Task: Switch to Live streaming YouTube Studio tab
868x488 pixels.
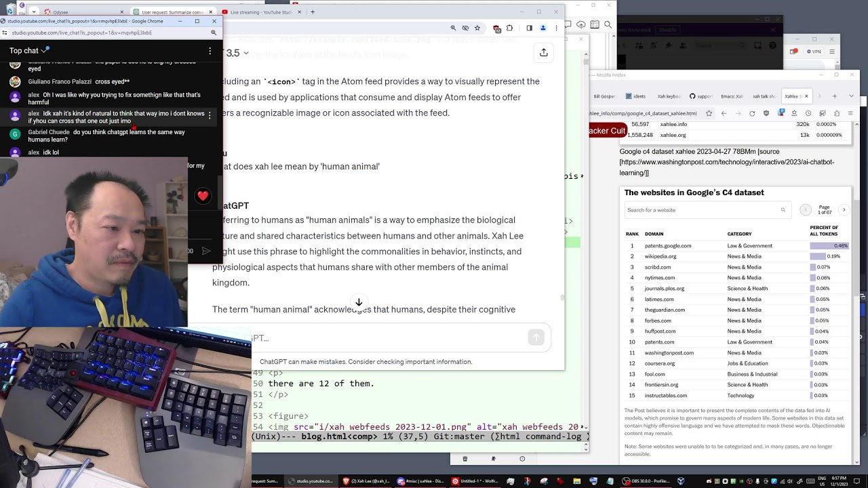Action: [262, 12]
